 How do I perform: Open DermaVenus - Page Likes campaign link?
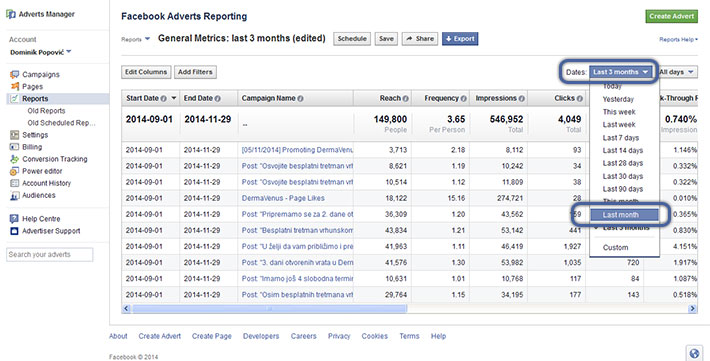click(x=283, y=198)
